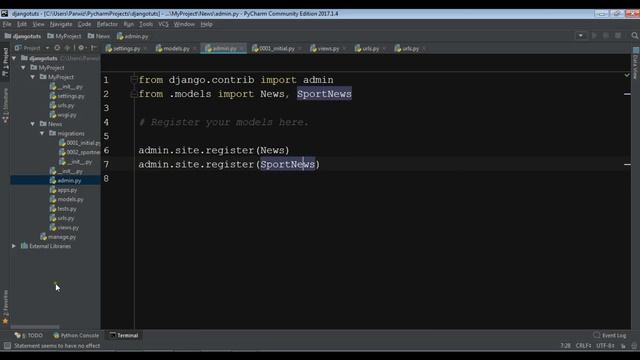Open the Event Log
The image size is (640, 360).
click(x=610, y=336)
